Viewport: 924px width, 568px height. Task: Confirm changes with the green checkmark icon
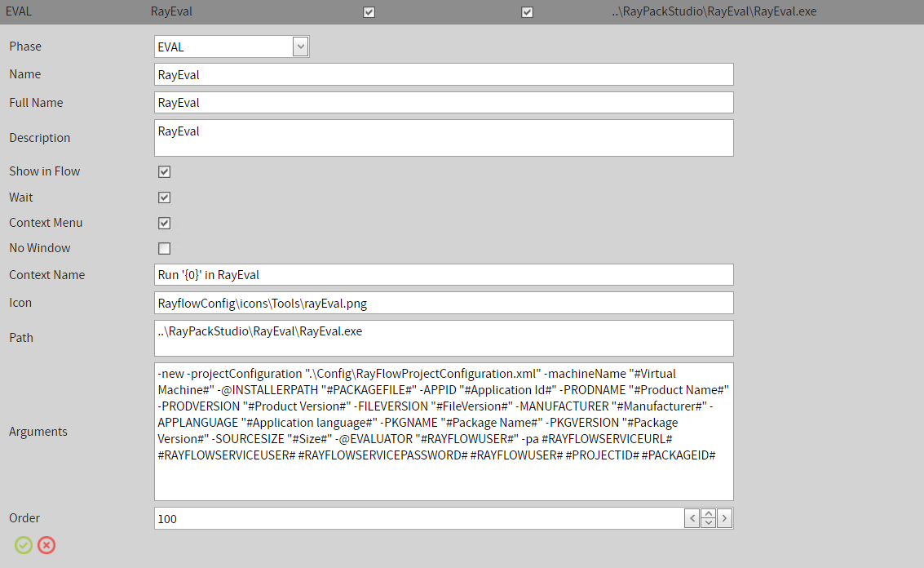click(x=24, y=545)
